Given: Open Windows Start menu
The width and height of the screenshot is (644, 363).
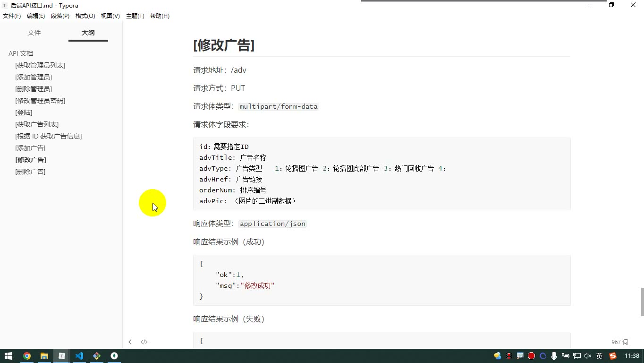Looking at the screenshot, I should tap(8, 356).
